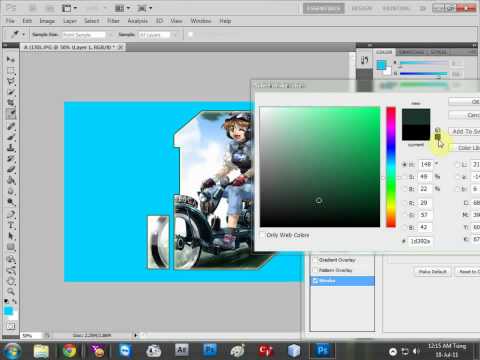Open the status bar info arrow
480x360 pixels.
click(136, 335)
